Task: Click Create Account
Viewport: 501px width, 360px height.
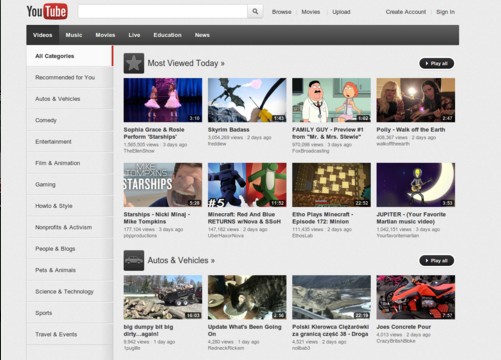Action: click(x=406, y=12)
